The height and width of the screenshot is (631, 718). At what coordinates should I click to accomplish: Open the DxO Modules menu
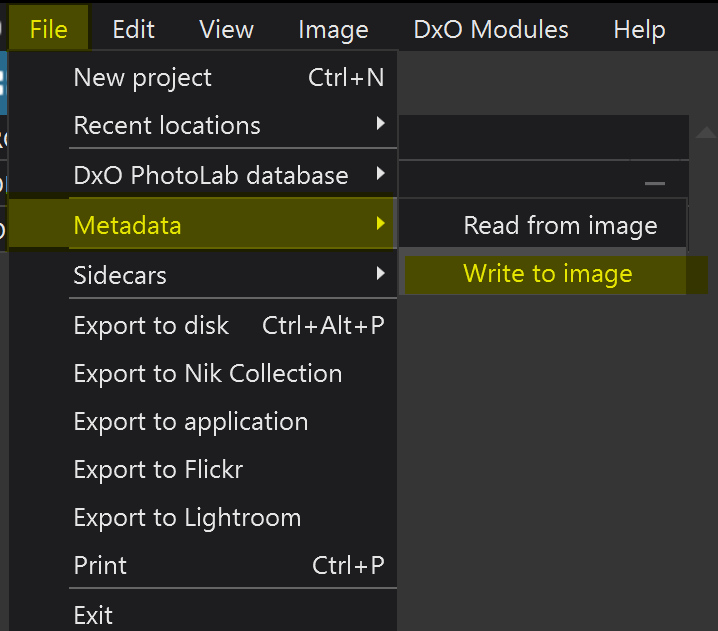pos(491,29)
